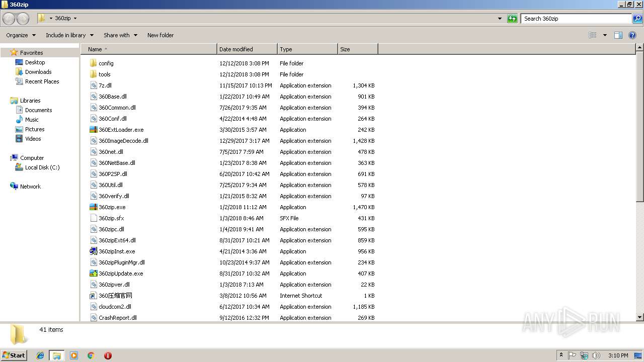
Task: Show hidden system tray icons
Action: (x=561, y=355)
